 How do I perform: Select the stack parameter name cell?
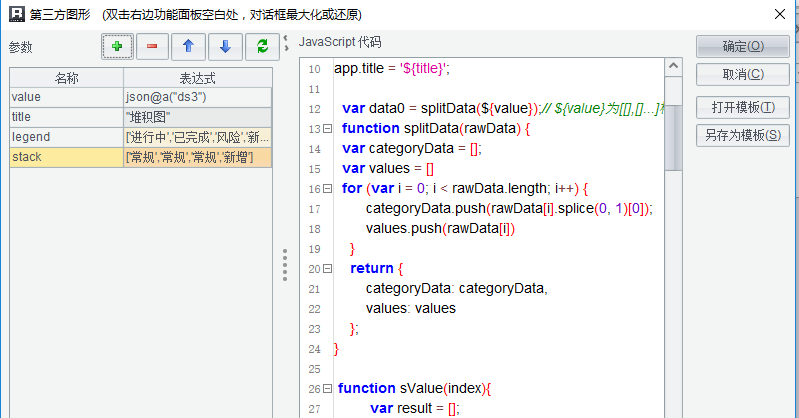coord(67,157)
